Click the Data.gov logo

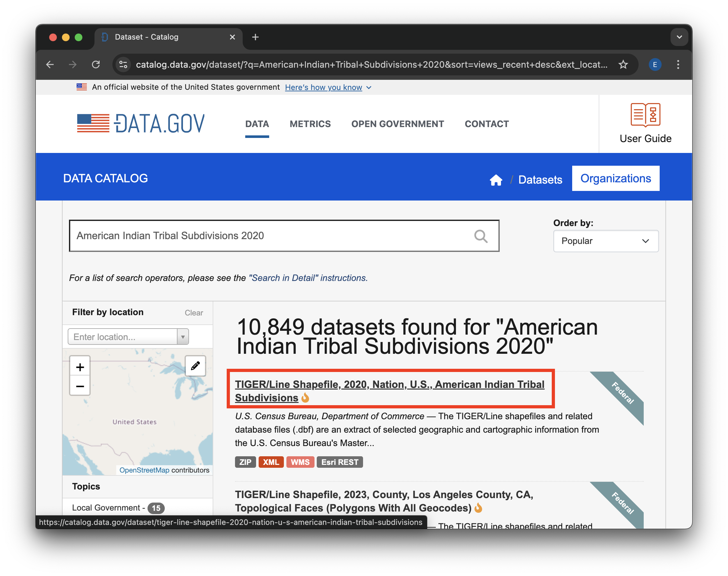(140, 124)
